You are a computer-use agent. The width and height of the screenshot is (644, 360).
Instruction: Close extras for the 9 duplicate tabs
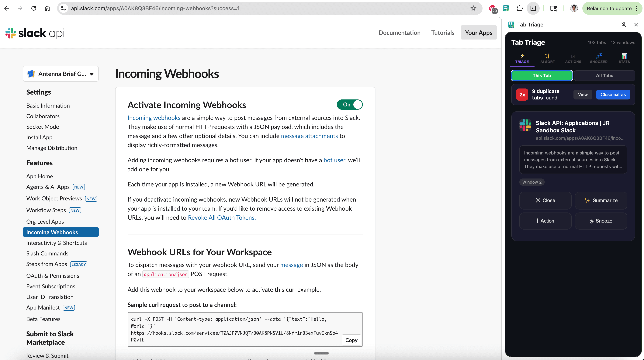click(x=613, y=95)
